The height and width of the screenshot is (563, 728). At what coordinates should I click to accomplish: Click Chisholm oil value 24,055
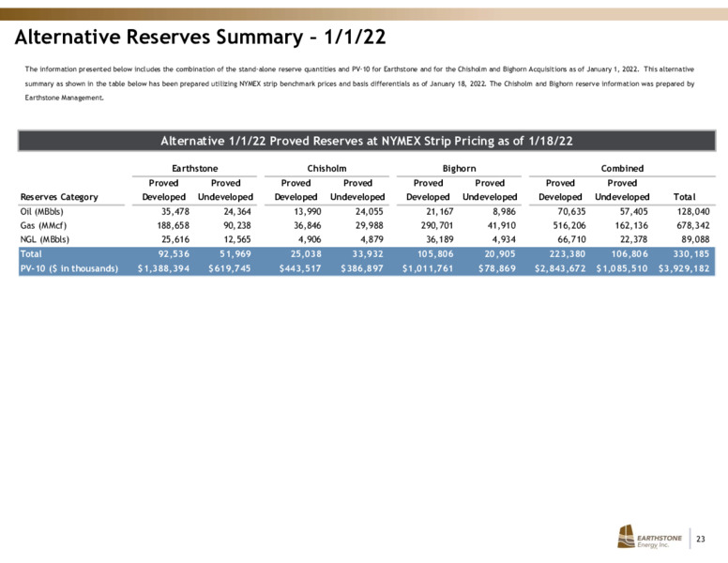pyautogui.click(x=369, y=212)
